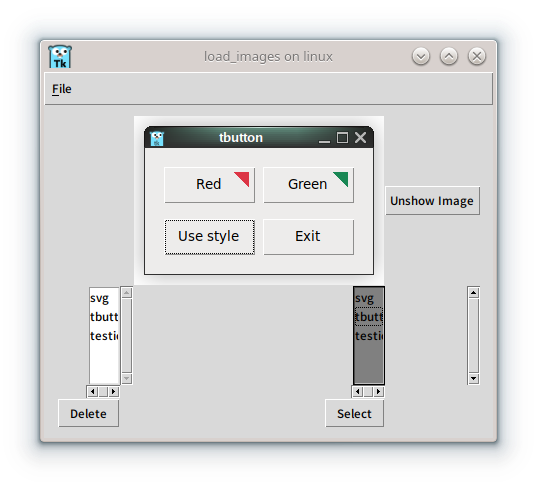Viewport: 537px width, 482px height.
Task: Click the Tk gopher window icon
Action: point(60,57)
